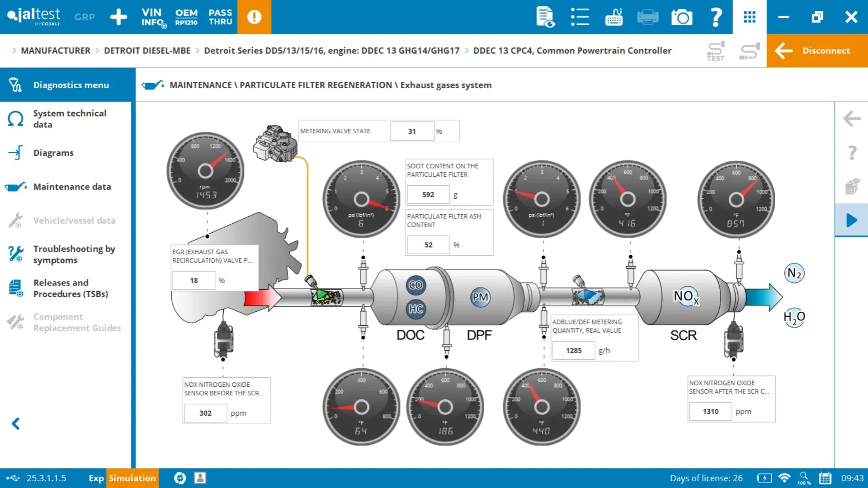Click NOx sensor after SCR value 1310

[x=710, y=411]
